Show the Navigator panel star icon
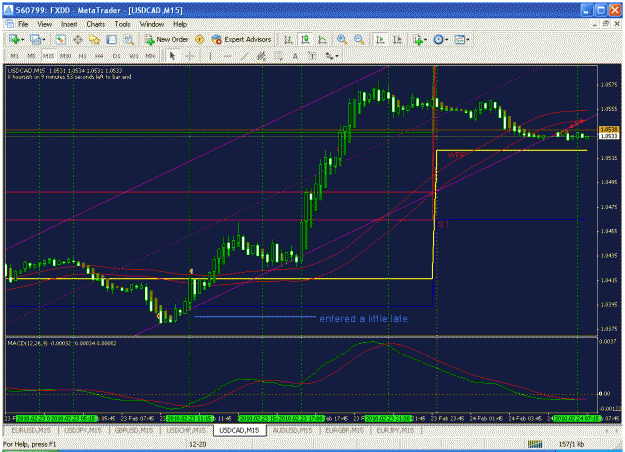625x452 pixels. (94, 39)
